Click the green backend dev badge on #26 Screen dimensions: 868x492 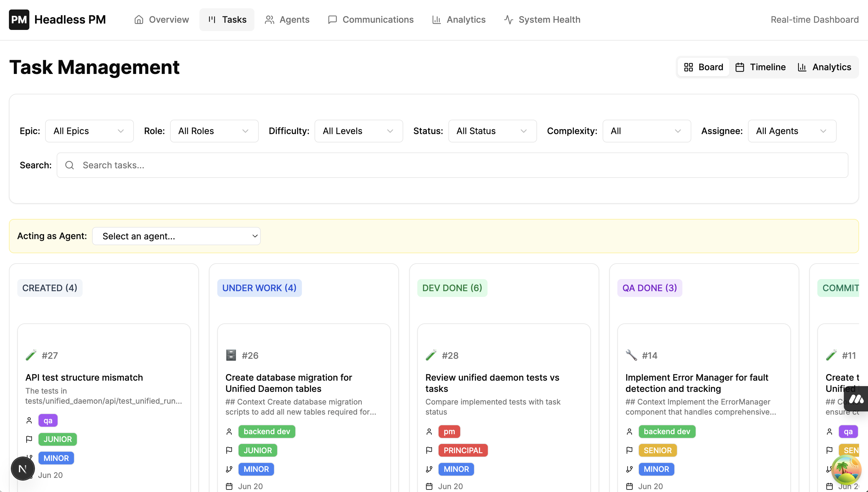pos(267,432)
